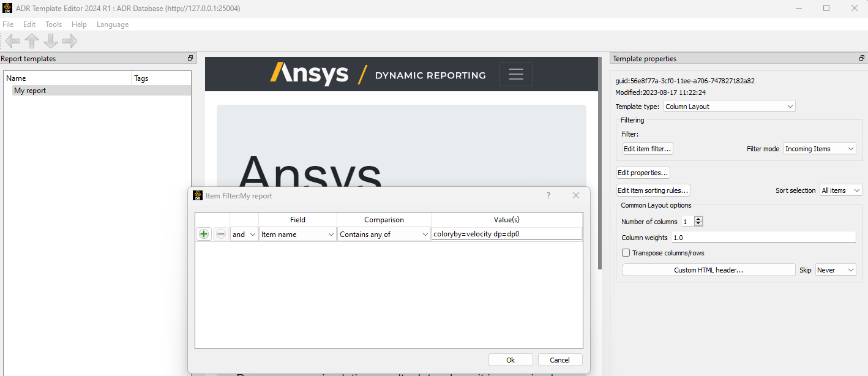Undock the Report templates panel

(x=190, y=58)
